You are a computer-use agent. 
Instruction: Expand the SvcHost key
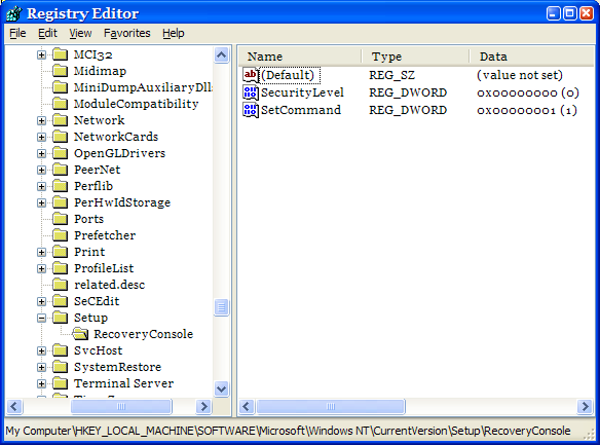[x=41, y=351]
